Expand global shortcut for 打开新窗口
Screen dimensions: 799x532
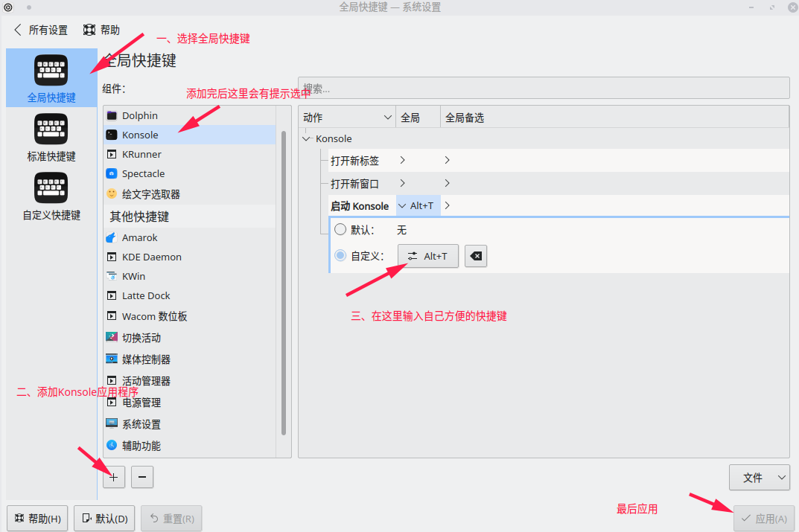[x=403, y=183]
